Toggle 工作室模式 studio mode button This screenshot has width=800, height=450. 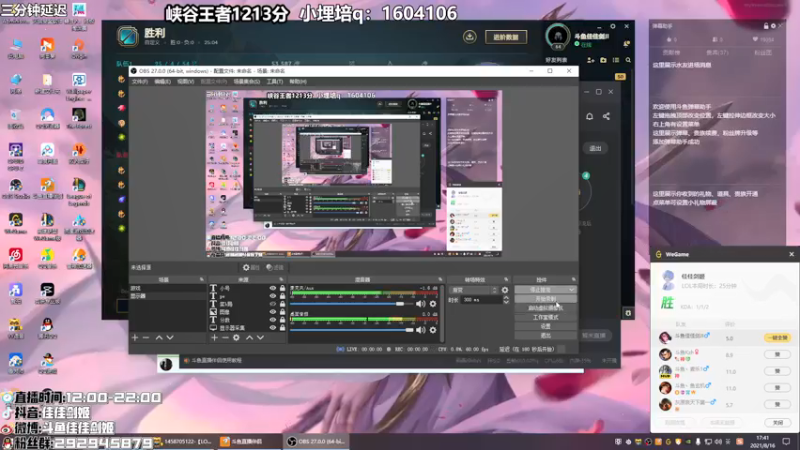pos(545,317)
